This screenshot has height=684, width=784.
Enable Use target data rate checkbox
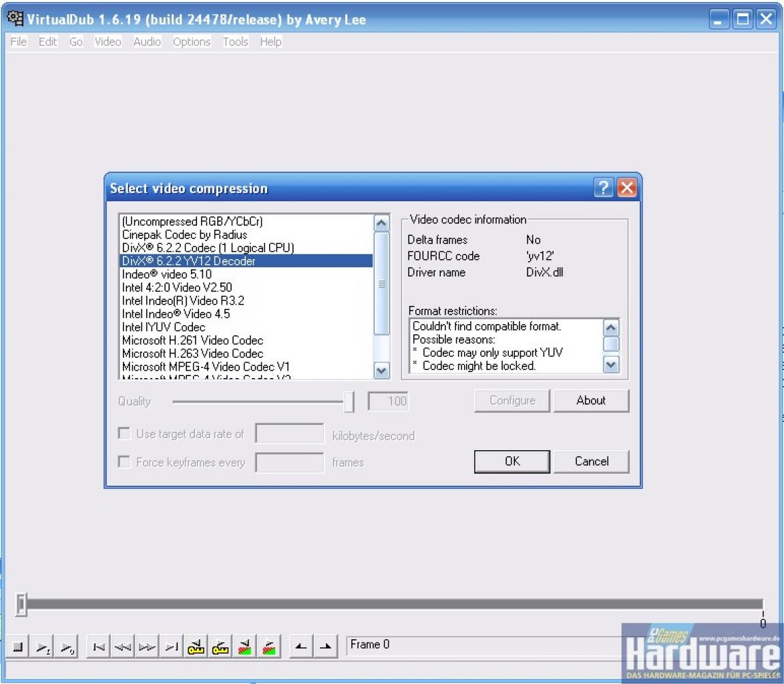coord(124,433)
